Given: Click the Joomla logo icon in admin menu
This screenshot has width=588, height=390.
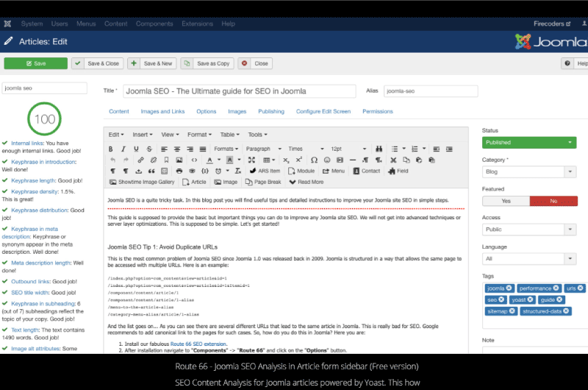Looking at the screenshot, I should [x=7, y=24].
